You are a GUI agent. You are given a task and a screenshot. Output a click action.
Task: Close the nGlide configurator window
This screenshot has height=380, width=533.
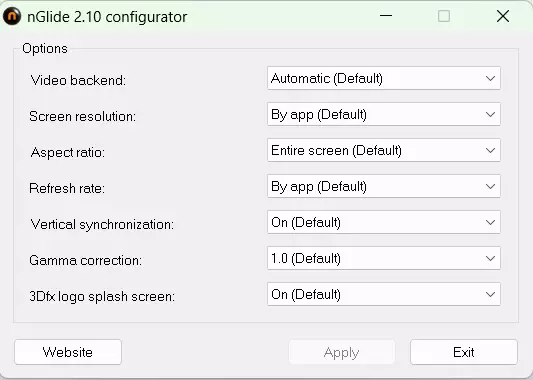pyautogui.click(x=503, y=16)
